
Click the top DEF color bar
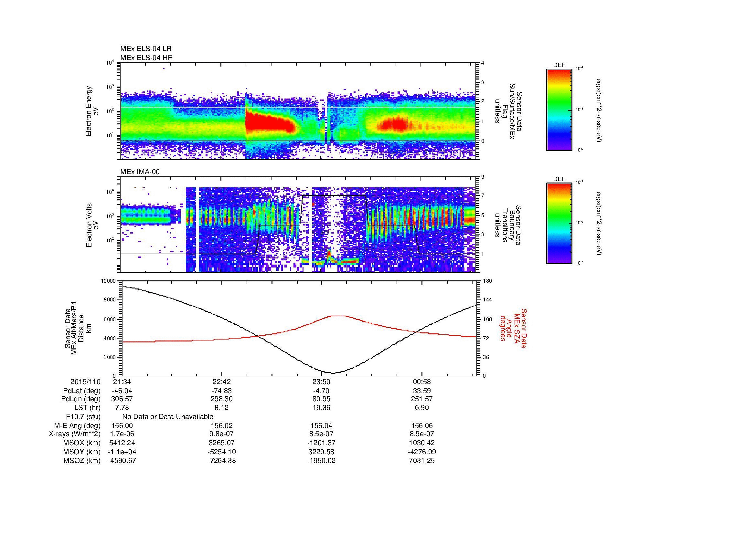click(x=559, y=110)
